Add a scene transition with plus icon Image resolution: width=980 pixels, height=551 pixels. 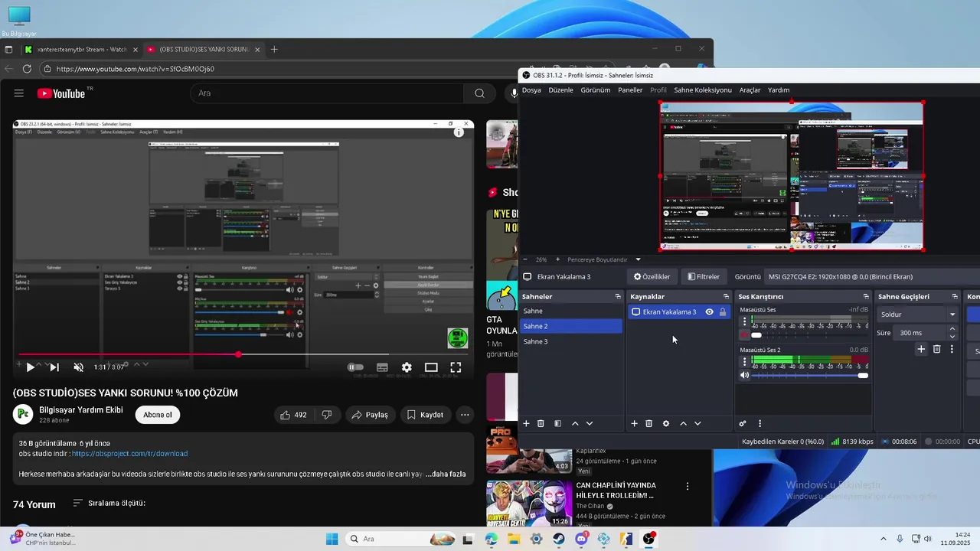click(x=921, y=349)
